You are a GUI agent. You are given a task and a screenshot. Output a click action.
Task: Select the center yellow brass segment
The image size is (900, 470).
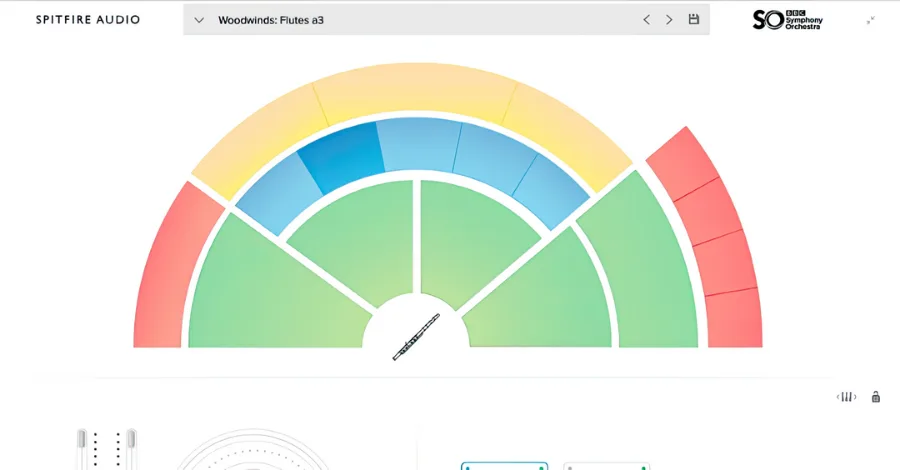414,92
